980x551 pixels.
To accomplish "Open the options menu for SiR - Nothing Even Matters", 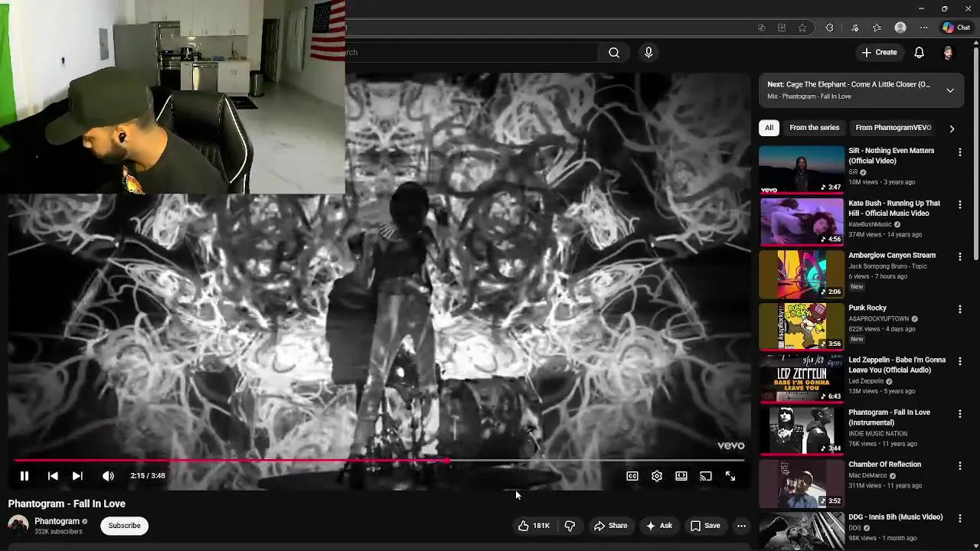I will click(x=960, y=152).
